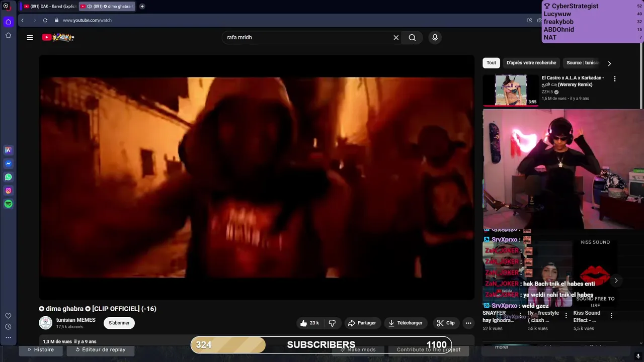Click the Clip scissors button

tap(445, 323)
